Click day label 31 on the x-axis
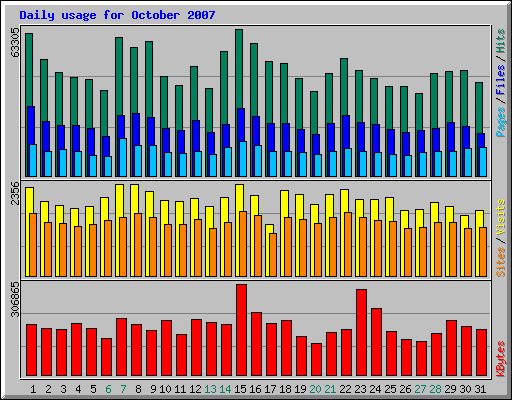Screen dimensions: 512x400 point(480,389)
